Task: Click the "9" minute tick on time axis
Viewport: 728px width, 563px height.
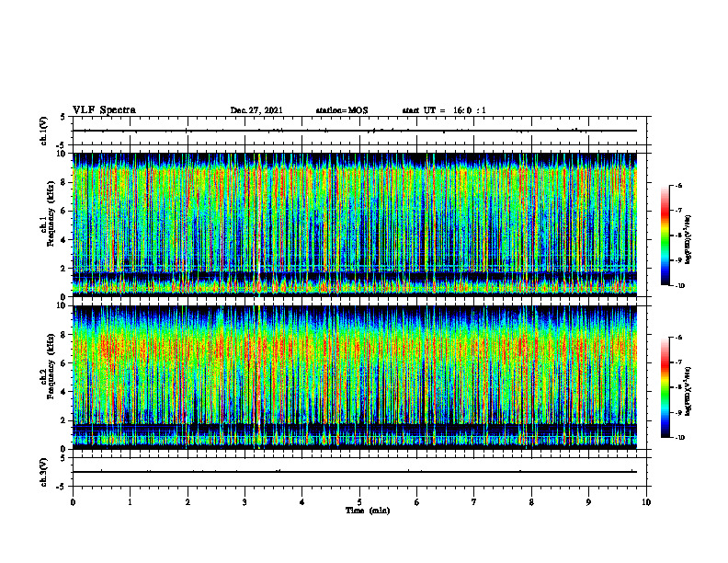Action: (588, 502)
